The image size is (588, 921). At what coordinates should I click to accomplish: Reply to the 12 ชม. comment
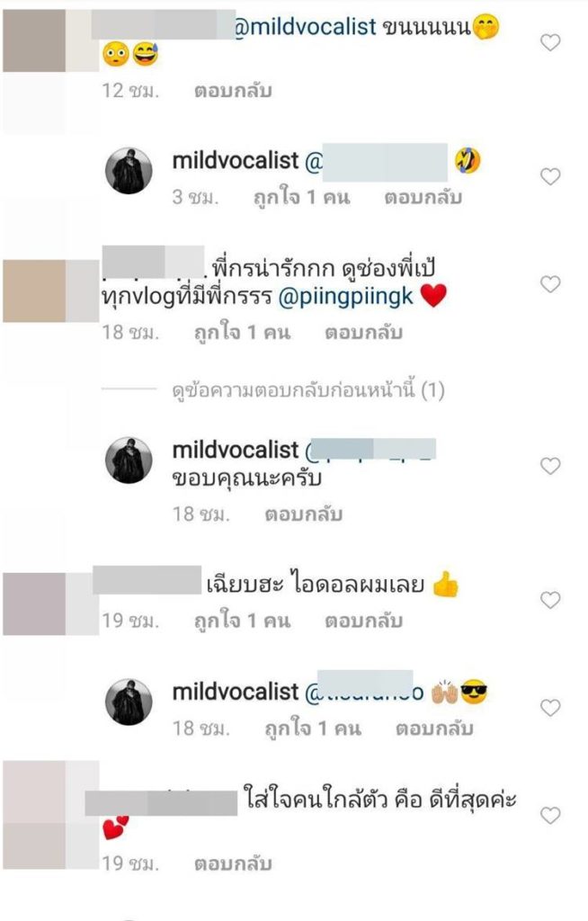point(233,91)
